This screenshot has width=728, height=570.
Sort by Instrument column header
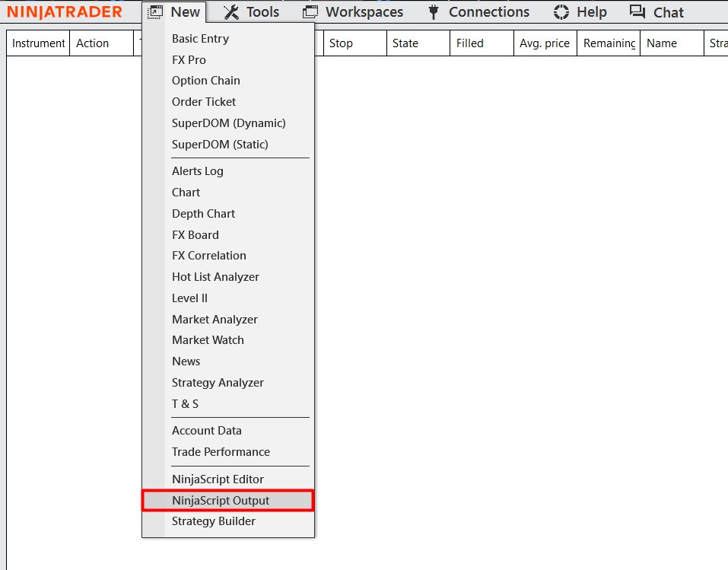coord(38,43)
